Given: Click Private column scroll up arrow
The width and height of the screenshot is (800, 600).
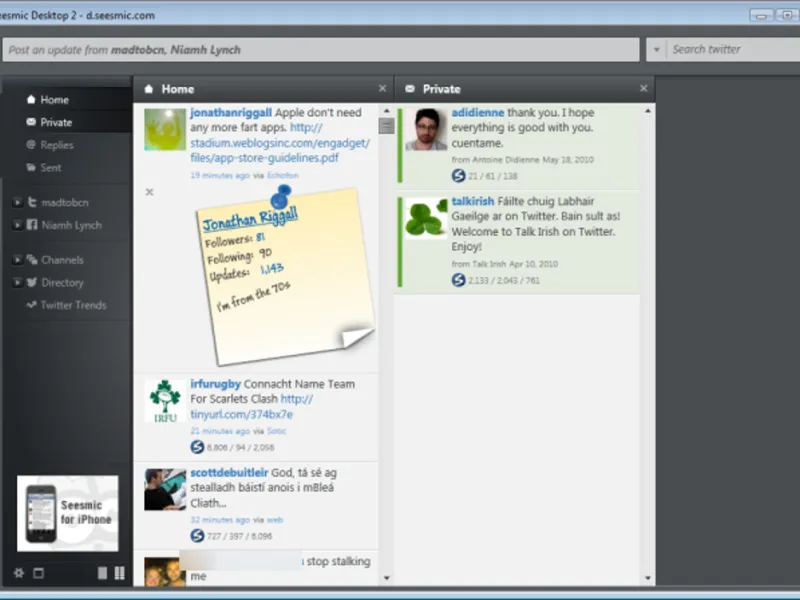Looking at the screenshot, I should pyautogui.click(x=647, y=110).
